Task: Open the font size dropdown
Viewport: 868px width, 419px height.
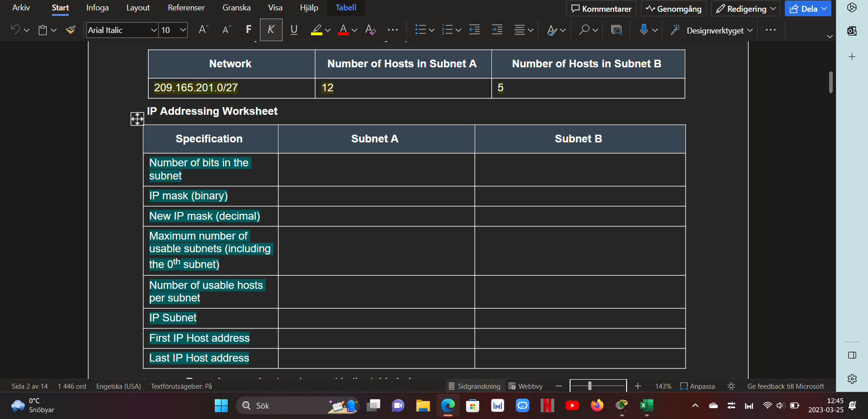Action: [182, 30]
